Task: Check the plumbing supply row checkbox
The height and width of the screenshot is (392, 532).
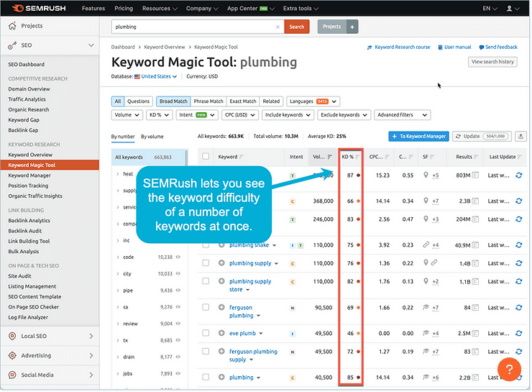Action: point(206,263)
